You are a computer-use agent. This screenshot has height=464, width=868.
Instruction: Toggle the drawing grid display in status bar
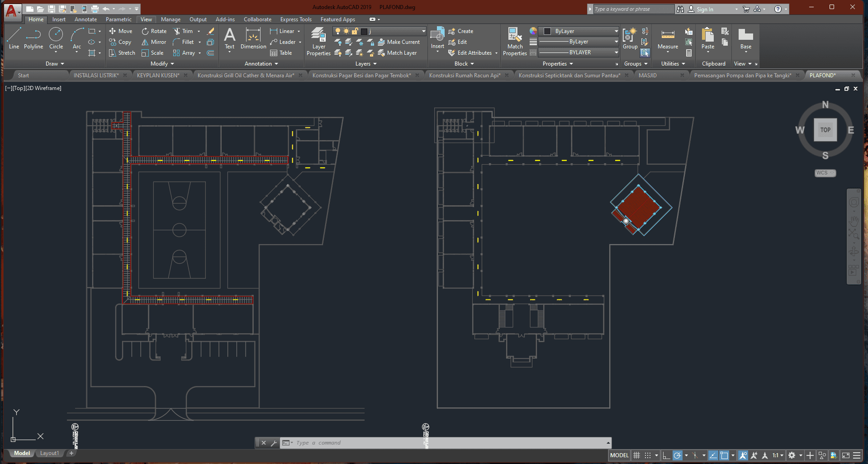point(636,455)
